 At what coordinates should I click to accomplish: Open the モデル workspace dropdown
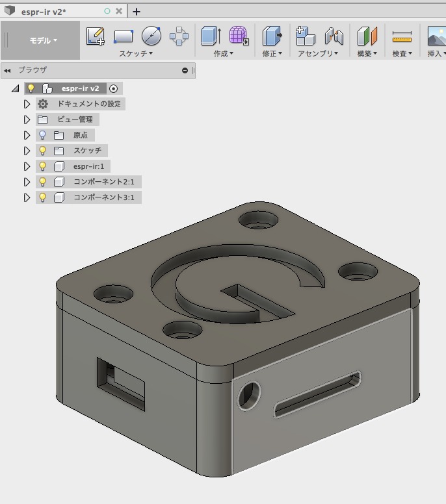43,40
